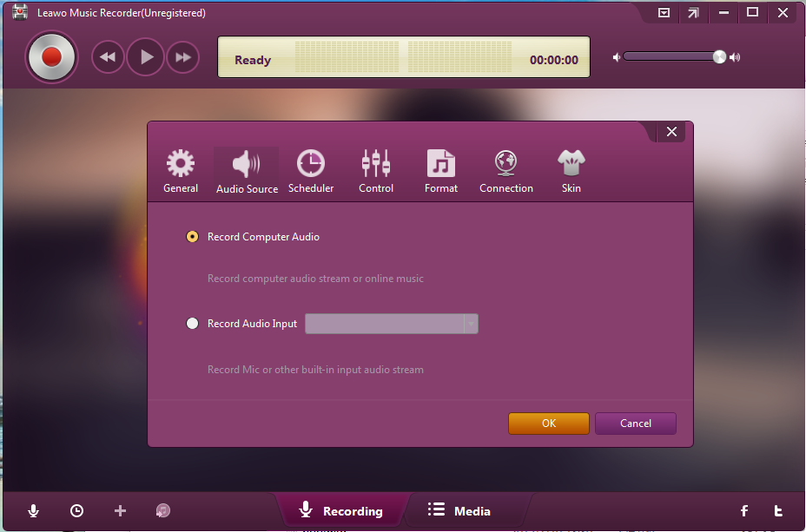Switch to the Media tab
The height and width of the screenshot is (532, 806).
click(460, 511)
